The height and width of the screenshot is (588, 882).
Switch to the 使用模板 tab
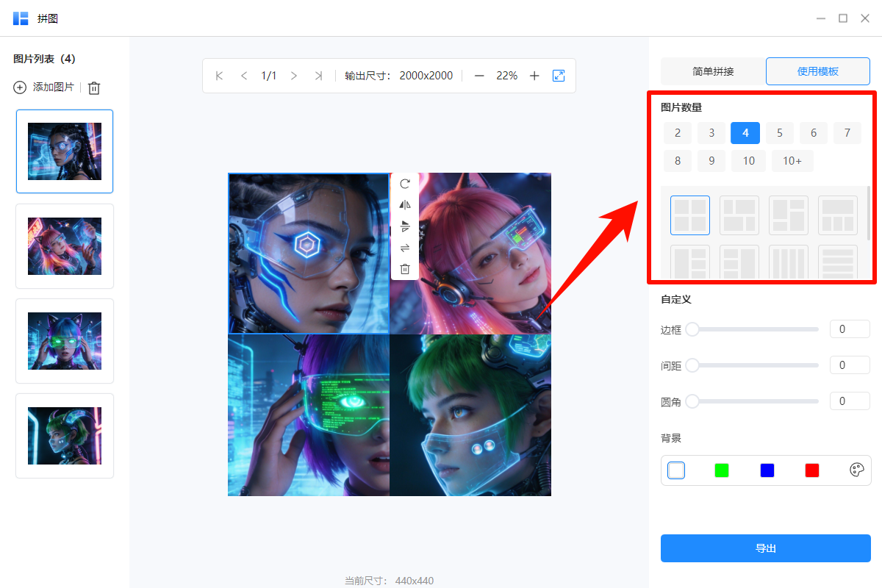click(818, 71)
